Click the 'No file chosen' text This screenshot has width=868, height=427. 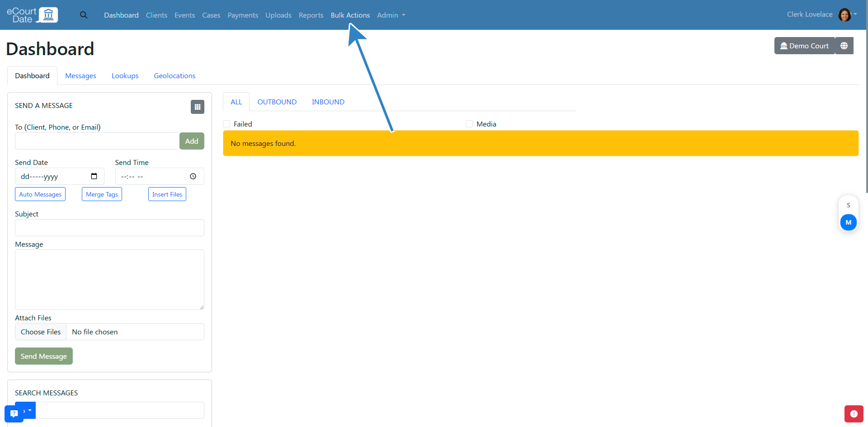[95, 332]
